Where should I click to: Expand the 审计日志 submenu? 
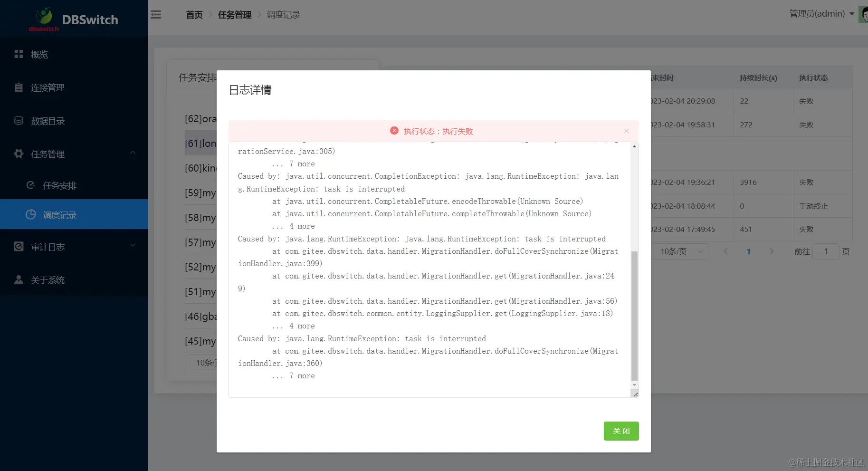[x=133, y=246]
